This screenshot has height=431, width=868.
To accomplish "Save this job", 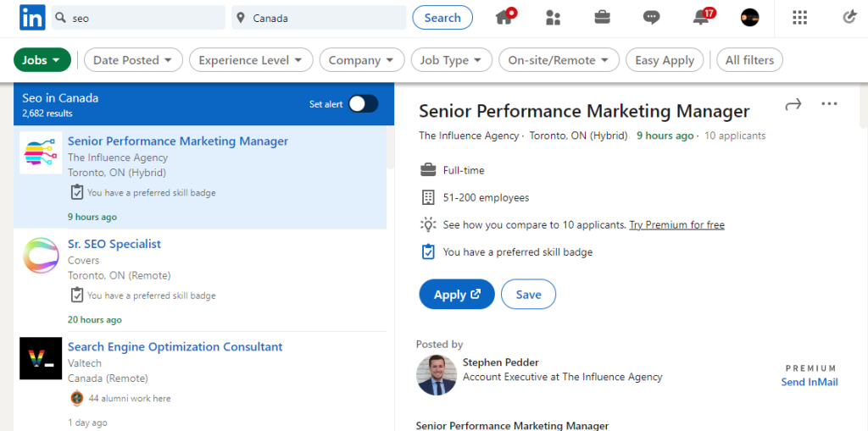I will tap(528, 295).
